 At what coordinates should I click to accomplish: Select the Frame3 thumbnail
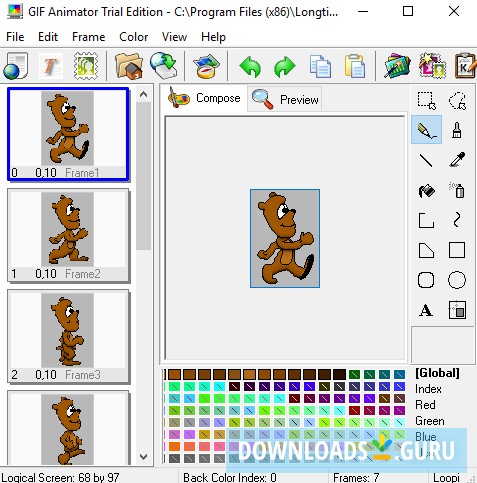click(x=68, y=337)
